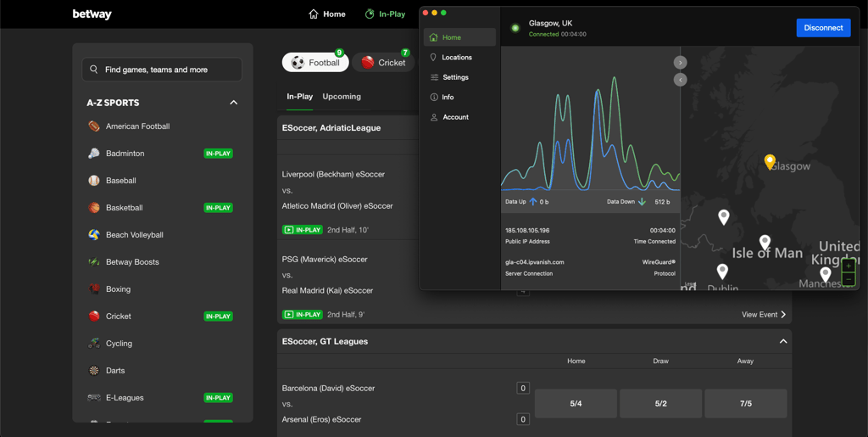
Task: Click the Basketball icon
Action: (x=94, y=207)
